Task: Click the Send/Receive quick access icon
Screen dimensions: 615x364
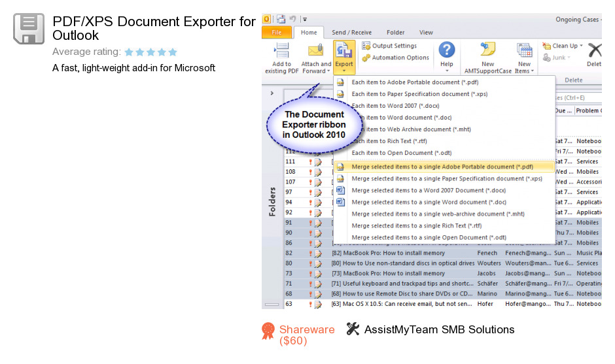Action: tap(281, 19)
